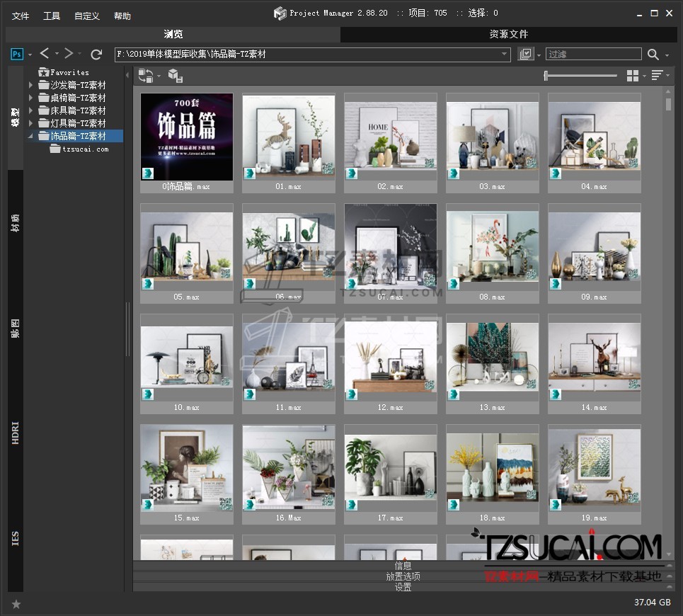Image resolution: width=683 pixels, height=616 pixels.
Task: Click the sort order icon
Action: pyautogui.click(x=657, y=76)
